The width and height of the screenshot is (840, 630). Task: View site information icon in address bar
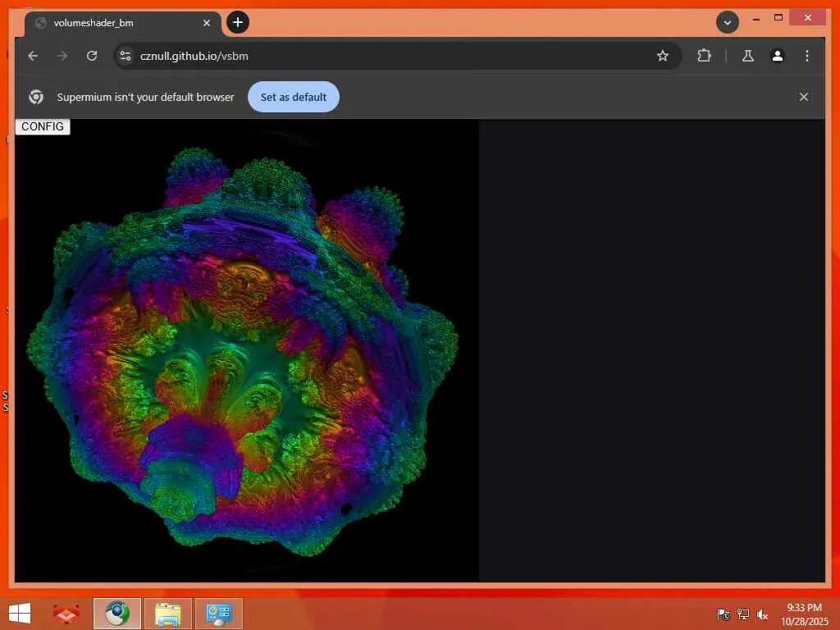click(x=126, y=56)
